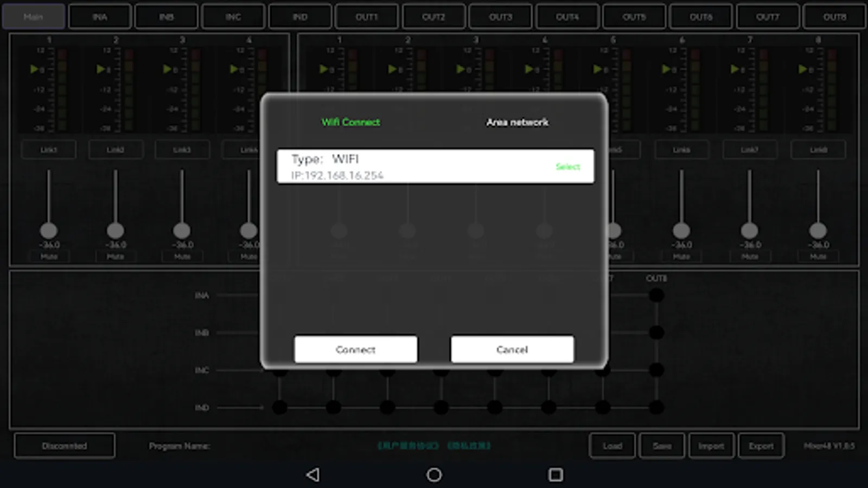
Task: Open the INB input tab
Action: 167,17
